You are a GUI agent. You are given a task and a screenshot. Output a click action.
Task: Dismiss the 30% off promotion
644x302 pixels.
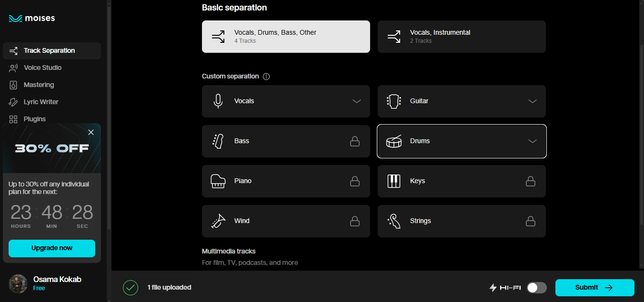click(x=91, y=132)
